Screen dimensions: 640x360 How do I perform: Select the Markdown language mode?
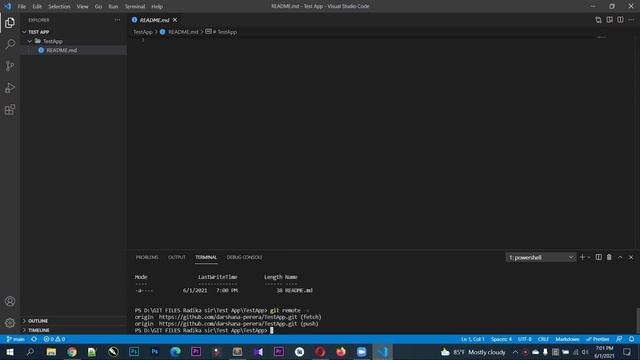(567, 339)
